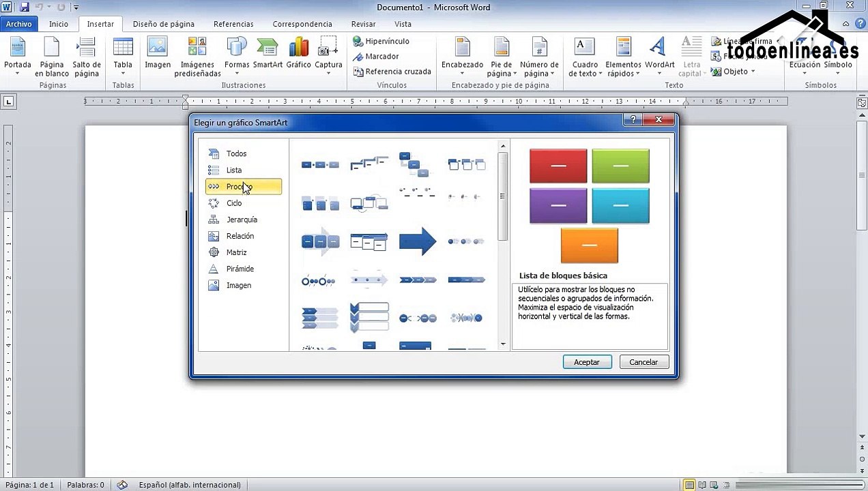Click the Imagen button in Ilustraciones
This screenshot has height=491, width=868.
point(158,53)
